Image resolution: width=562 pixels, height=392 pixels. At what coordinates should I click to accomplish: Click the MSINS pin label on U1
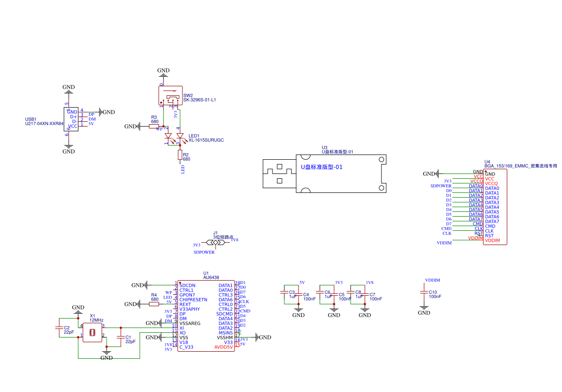click(226, 333)
